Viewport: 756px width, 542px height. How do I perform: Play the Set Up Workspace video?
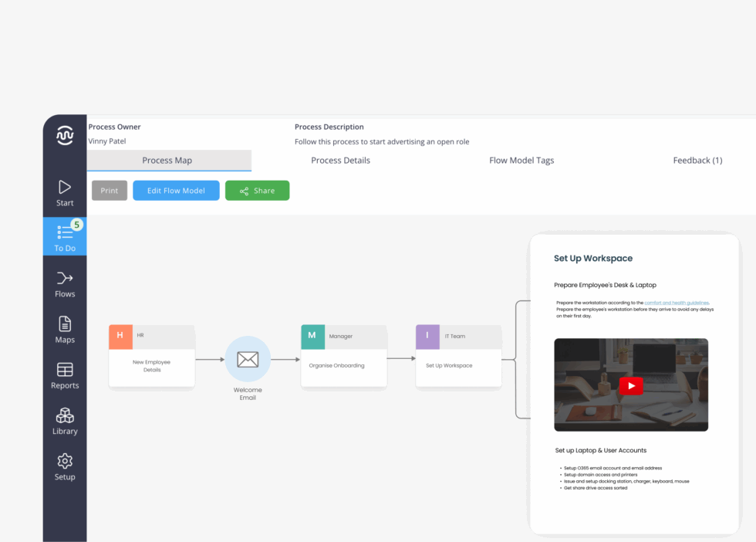click(631, 386)
